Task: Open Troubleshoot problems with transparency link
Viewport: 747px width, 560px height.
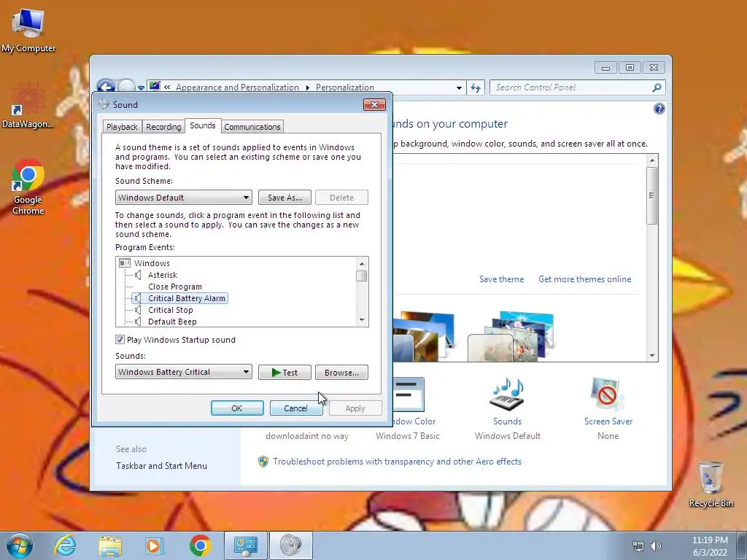Action: 397,462
